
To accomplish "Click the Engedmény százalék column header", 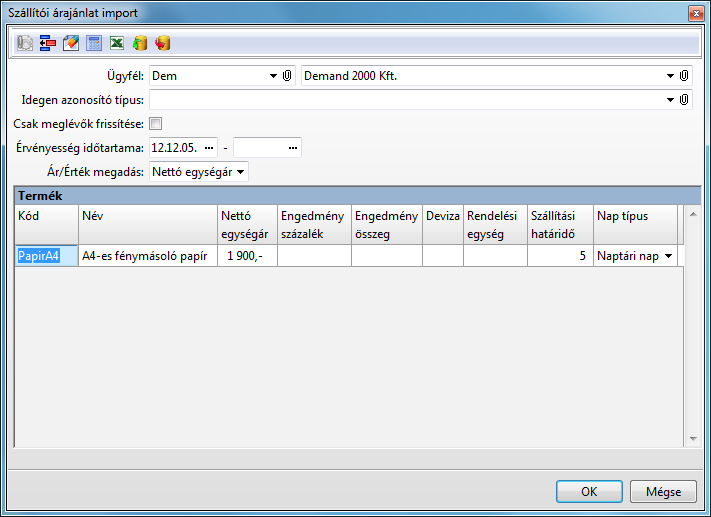I will 314,225.
